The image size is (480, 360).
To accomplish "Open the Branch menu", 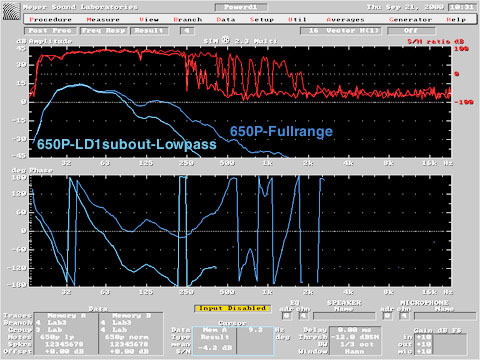I will [188, 20].
